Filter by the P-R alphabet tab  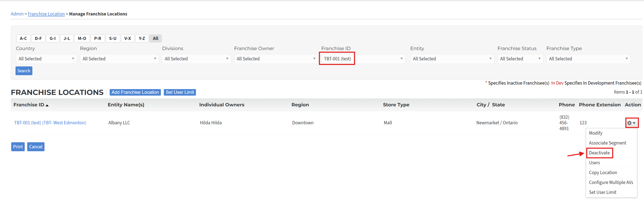point(98,38)
